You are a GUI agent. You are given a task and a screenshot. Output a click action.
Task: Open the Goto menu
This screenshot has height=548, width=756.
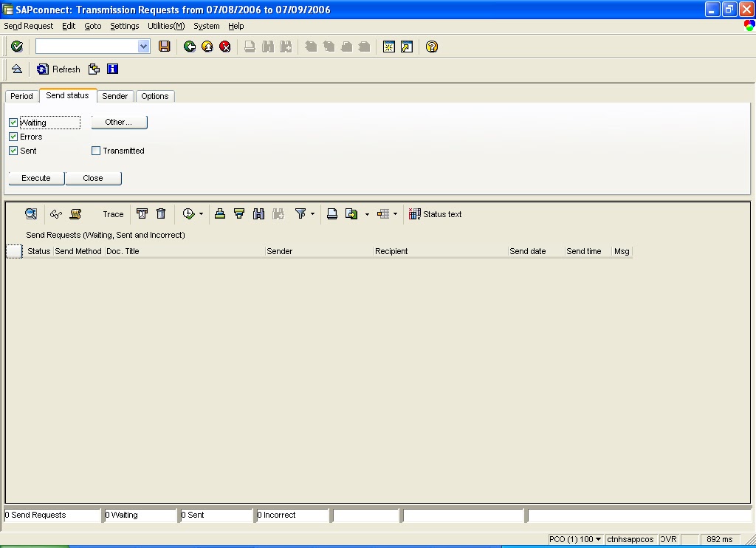(x=92, y=26)
